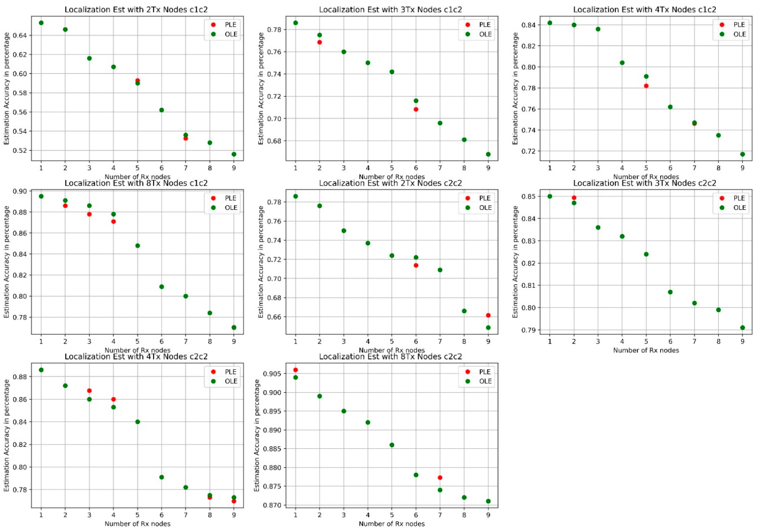Click green point at Rx 1 in 2Tx c1c2 plot
The width and height of the screenshot is (758, 532).
tap(41, 23)
